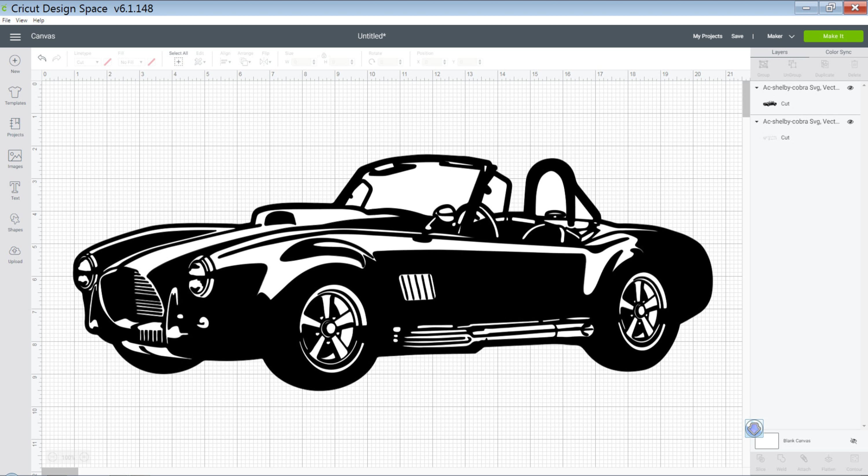The height and width of the screenshot is (476, 868).
Task: Open the File menu
Action: (x=6, y=20)
